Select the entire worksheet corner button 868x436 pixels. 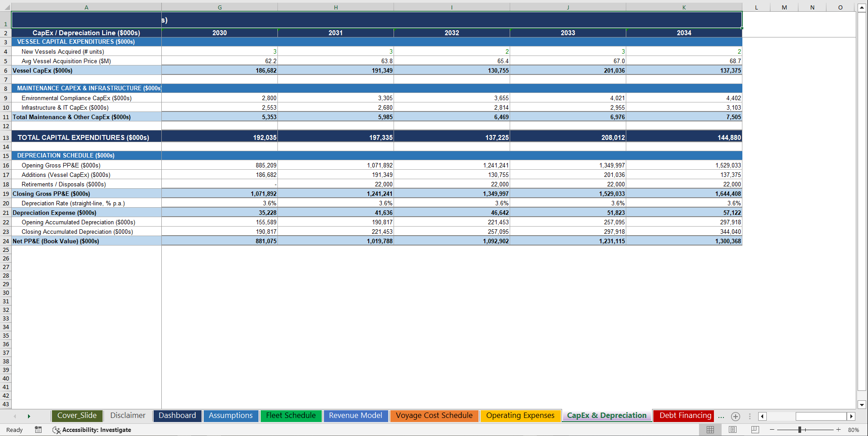click(x=5, y=7)
